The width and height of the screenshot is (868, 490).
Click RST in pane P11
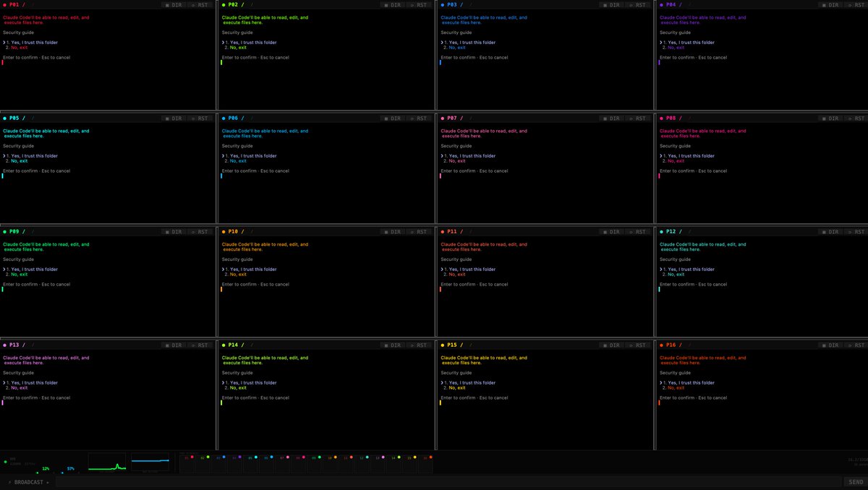click(639, 231)
